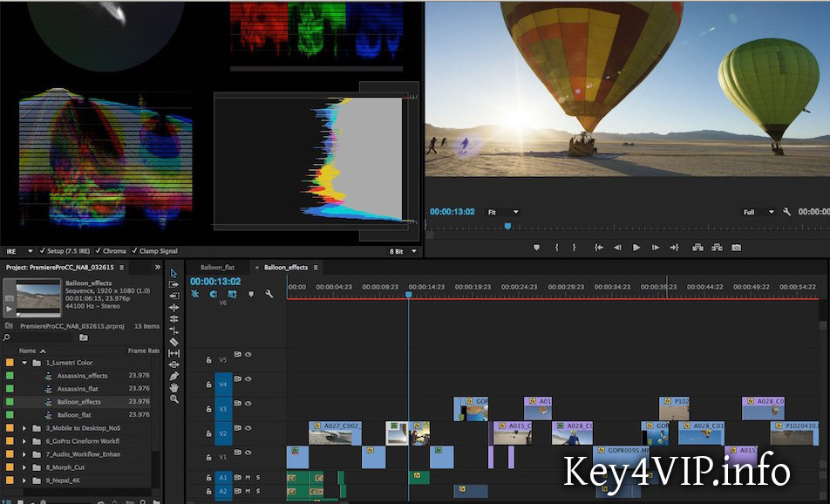The image size is (830, 504).
Task: Expand the 7_Audio_Workflow bin
Action: [24, 454]
